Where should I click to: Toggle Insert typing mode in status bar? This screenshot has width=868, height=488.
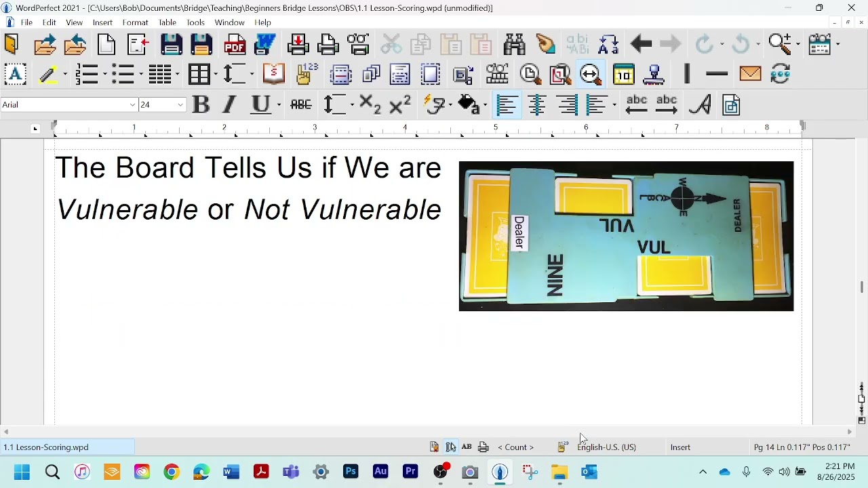[x=680, y=447]
